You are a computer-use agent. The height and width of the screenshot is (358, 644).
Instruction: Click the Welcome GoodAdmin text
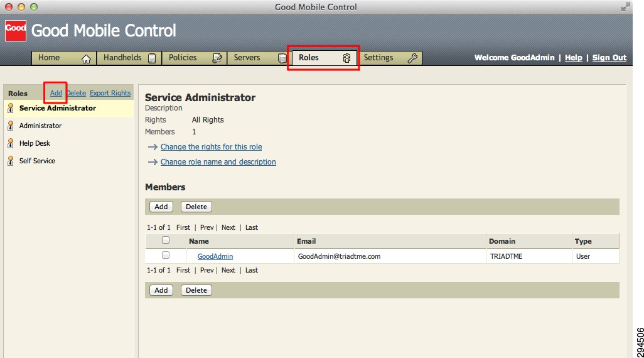(x=514, y=58)
